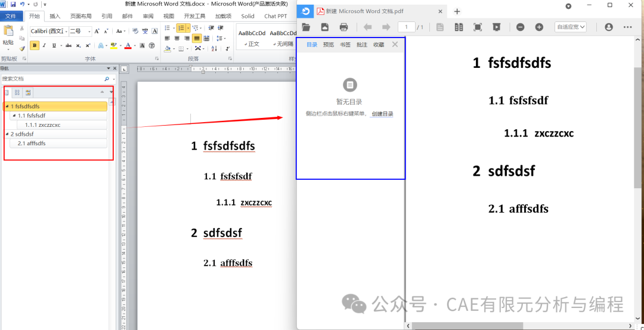
Task: Shrink font size in Word ribbon
Action: [106, 31]
